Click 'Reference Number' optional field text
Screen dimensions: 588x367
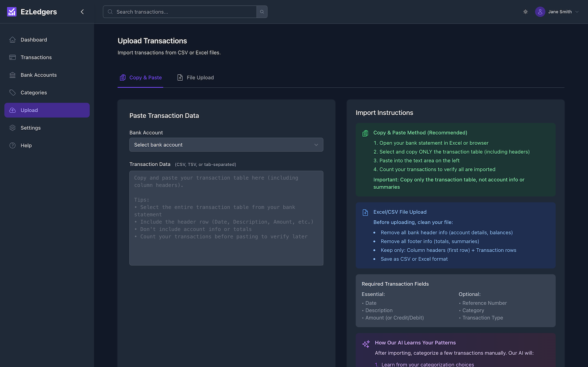pyautogui.click(x=484, y=303)
